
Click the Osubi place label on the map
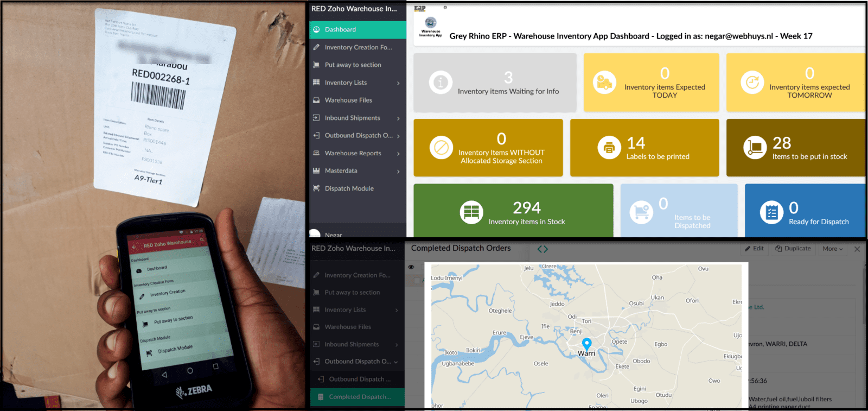point(636,303)
